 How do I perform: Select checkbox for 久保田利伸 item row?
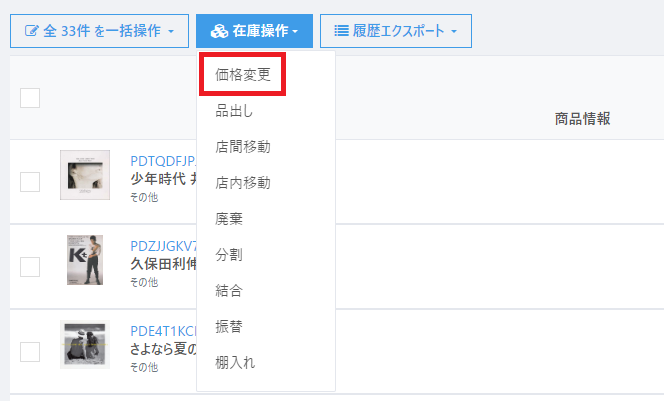coord(30,266)
